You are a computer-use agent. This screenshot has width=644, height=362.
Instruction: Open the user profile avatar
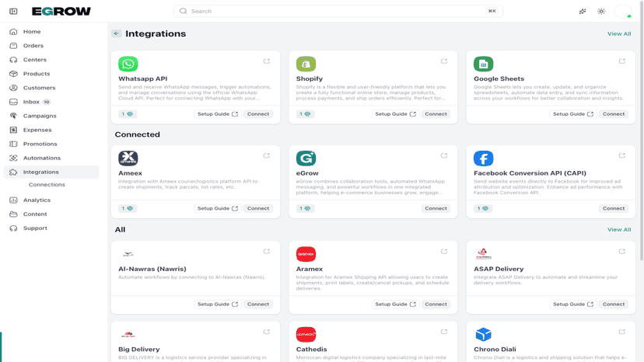623,11
